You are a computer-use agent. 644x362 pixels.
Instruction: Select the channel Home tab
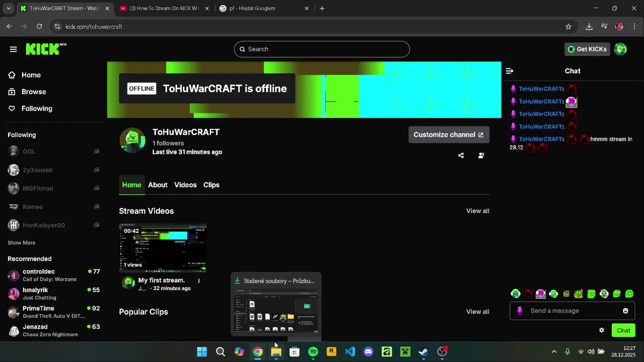132,185
